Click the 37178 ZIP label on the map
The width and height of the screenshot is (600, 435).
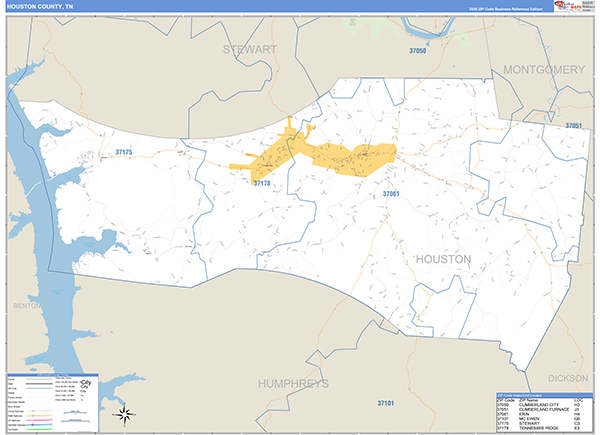[262, 183]
